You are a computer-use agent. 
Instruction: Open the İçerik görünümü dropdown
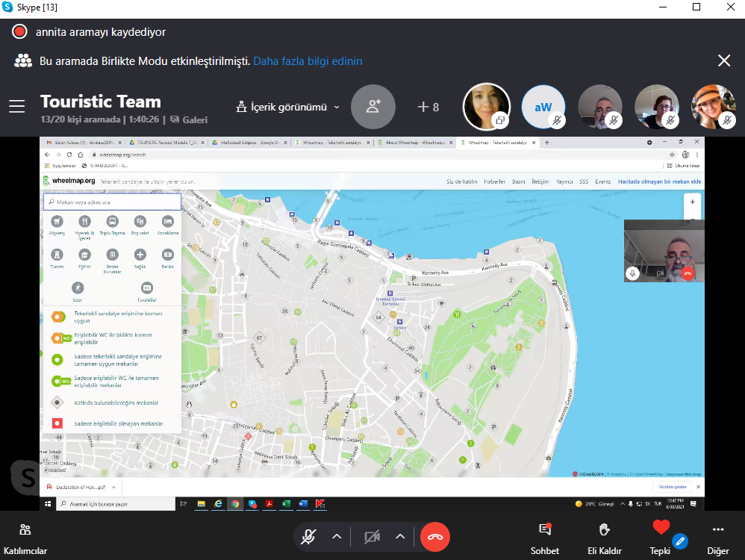tap(287, 107)
